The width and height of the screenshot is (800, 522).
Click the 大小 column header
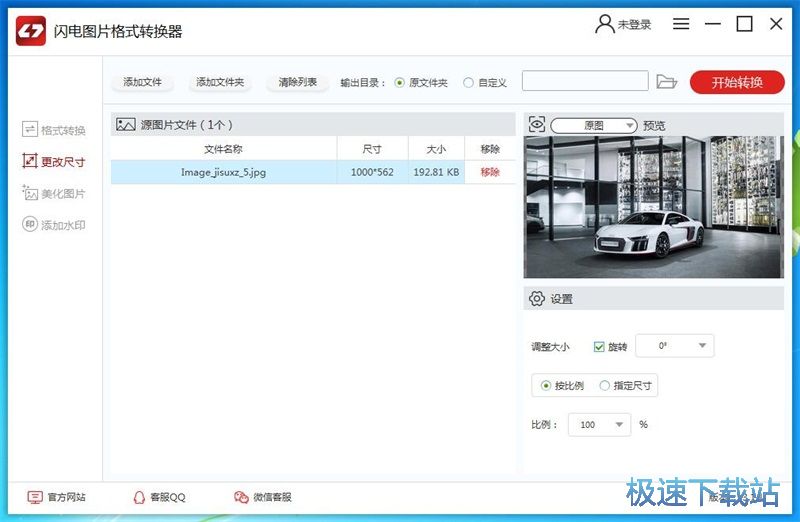click(436, 149)
